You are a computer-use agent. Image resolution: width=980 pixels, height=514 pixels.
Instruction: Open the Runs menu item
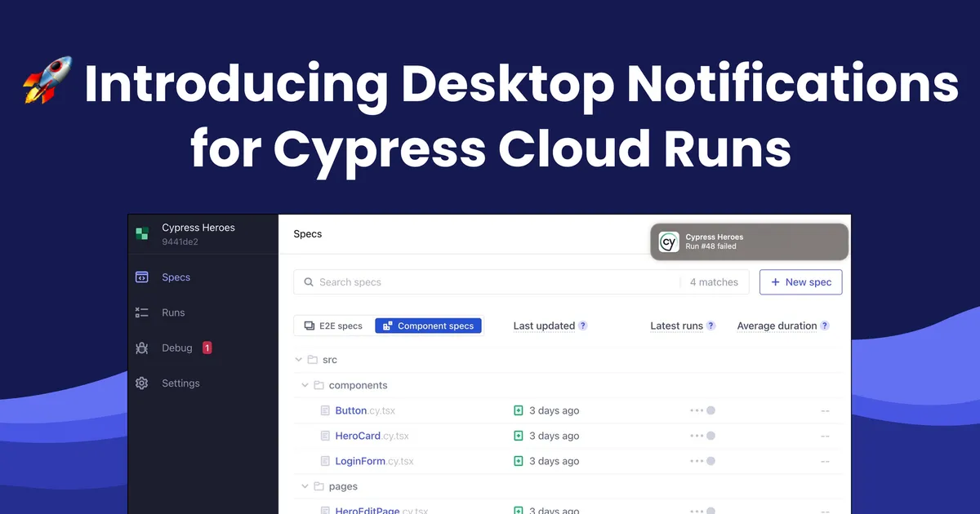point(173,312)
